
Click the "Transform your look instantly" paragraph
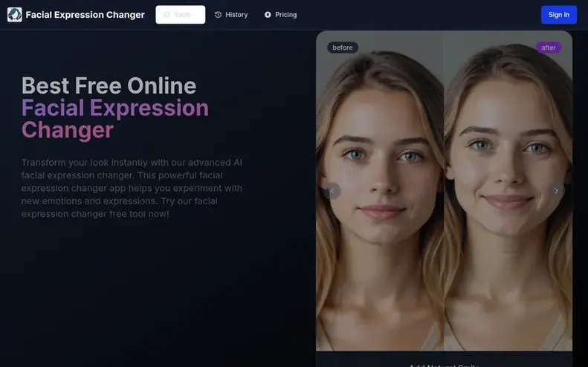[x=132, y=188]
